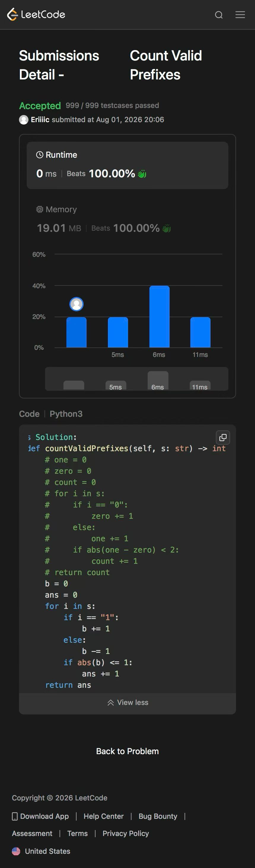Viewport: 255px width, 868px height.
Task: Select the 6ms marker in range slider
Action: click(158, 381)
